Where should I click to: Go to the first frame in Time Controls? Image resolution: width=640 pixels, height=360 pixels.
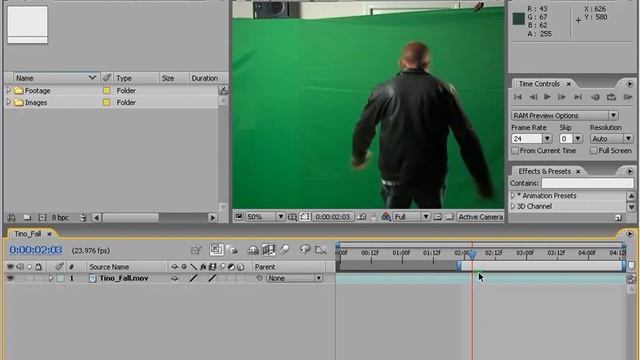pyautogui.click(x=518, y=97)
